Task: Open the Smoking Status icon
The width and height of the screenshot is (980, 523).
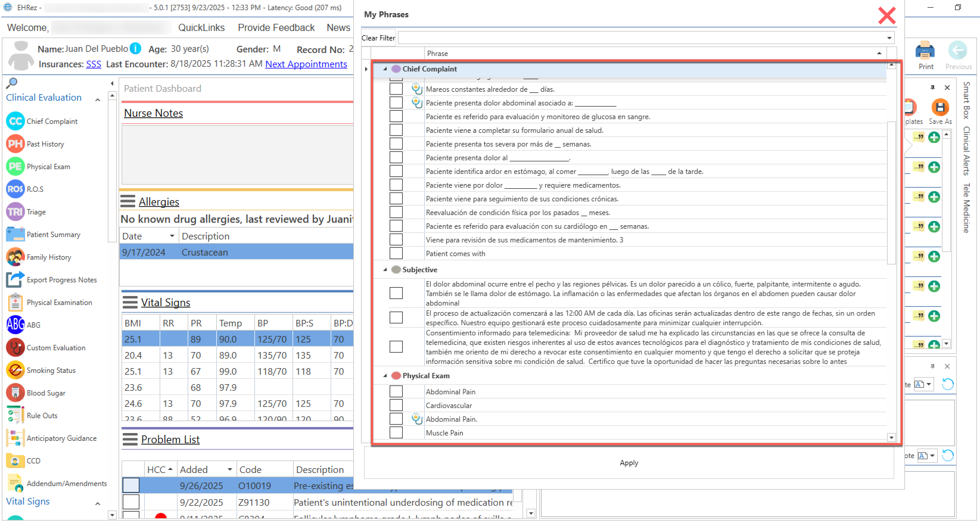Action: 15,370
